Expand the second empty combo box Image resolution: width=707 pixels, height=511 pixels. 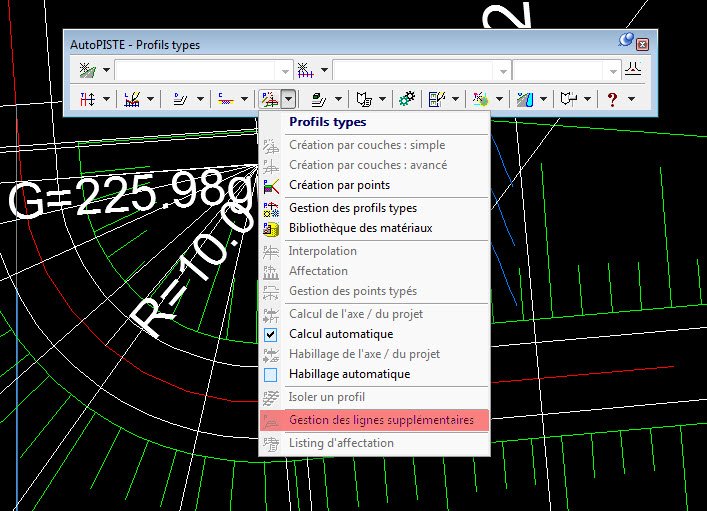[503, 71]
